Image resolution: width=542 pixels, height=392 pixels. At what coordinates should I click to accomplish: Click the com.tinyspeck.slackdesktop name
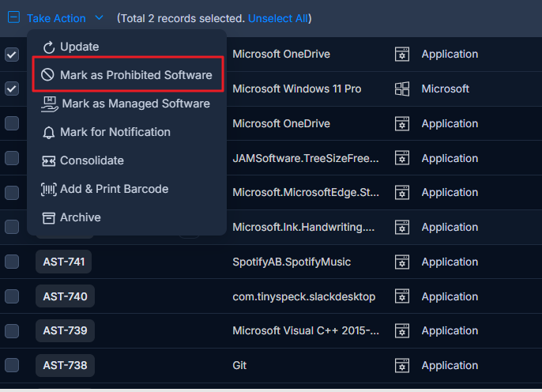click(x=304, y=296)
